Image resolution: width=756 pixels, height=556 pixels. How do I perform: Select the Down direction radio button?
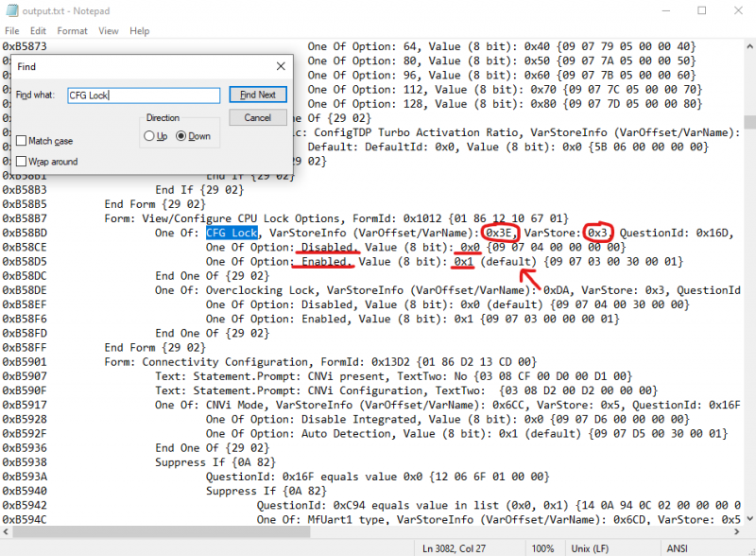[x=181, y=136]
